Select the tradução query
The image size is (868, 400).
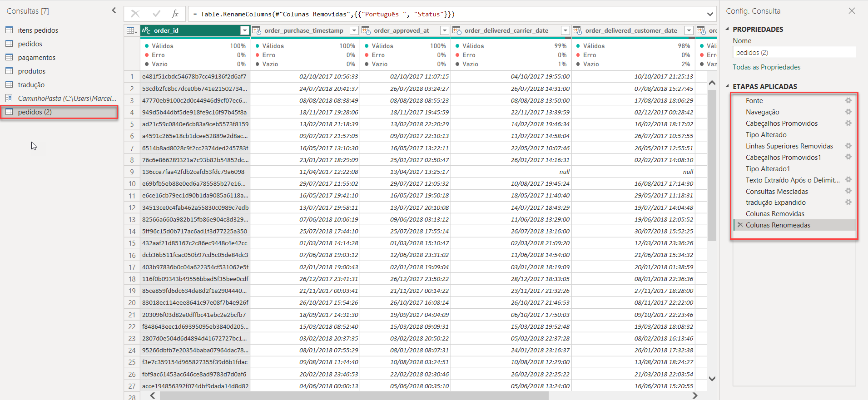(x=31, y=85)
